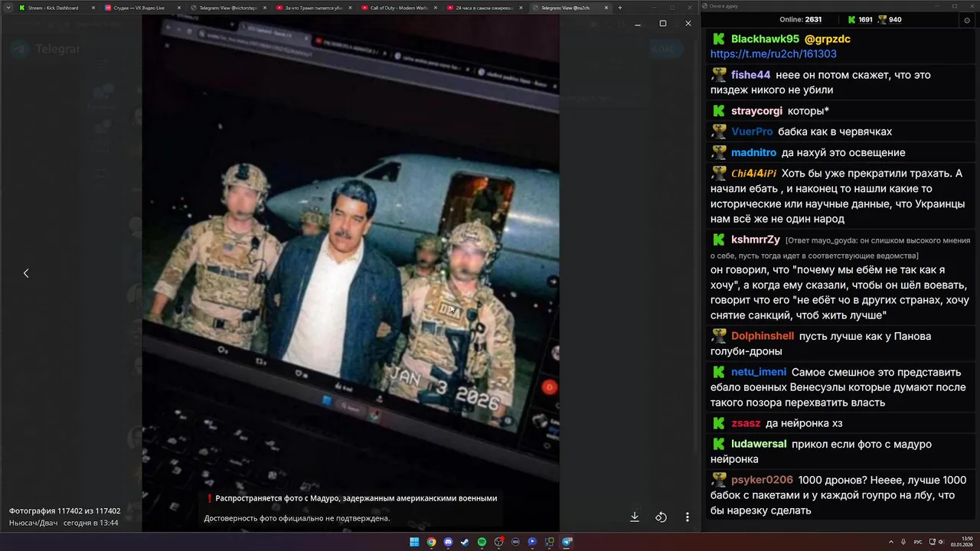
Task: Click the username straycorgi
Action: coord(757,111)
